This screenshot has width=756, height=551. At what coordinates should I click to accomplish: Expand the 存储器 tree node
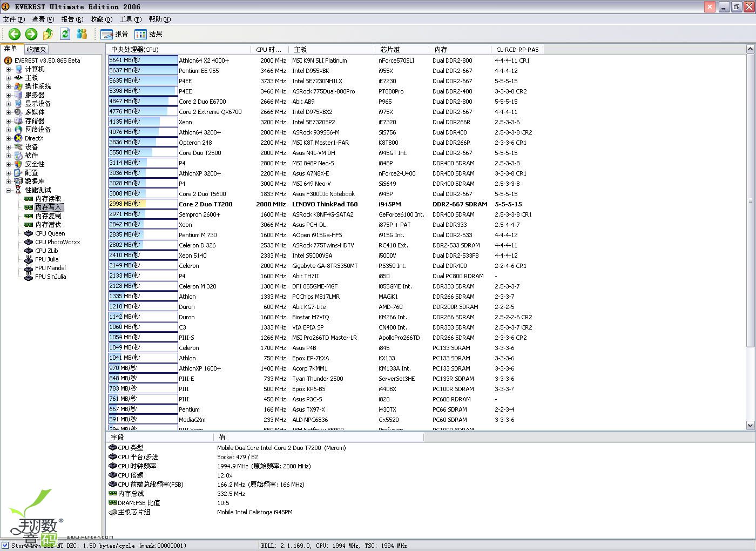(8, 121)
